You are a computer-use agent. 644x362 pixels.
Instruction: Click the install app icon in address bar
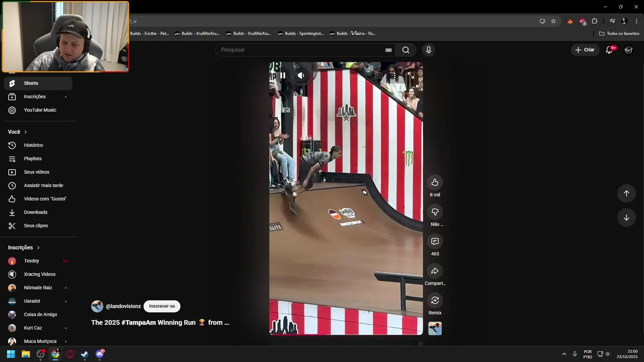[x=542, y=21]
